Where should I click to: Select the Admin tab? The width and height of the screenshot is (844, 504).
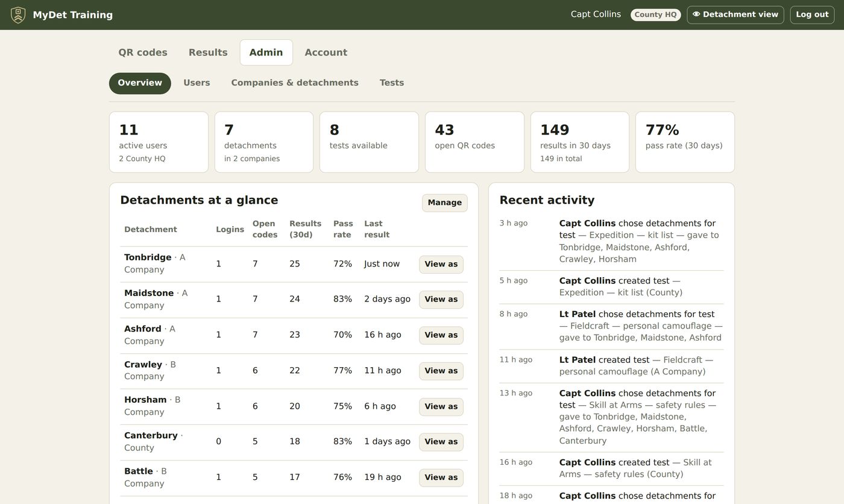[x=266, y=52]
